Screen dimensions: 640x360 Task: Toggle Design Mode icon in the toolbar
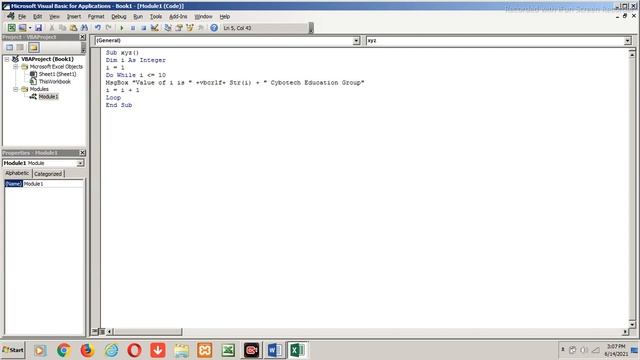[154, 28]
